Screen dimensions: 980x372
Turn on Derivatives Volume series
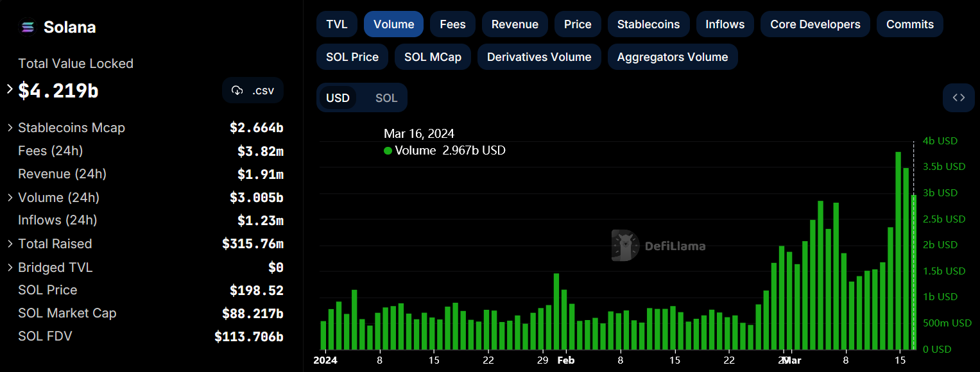539,57
